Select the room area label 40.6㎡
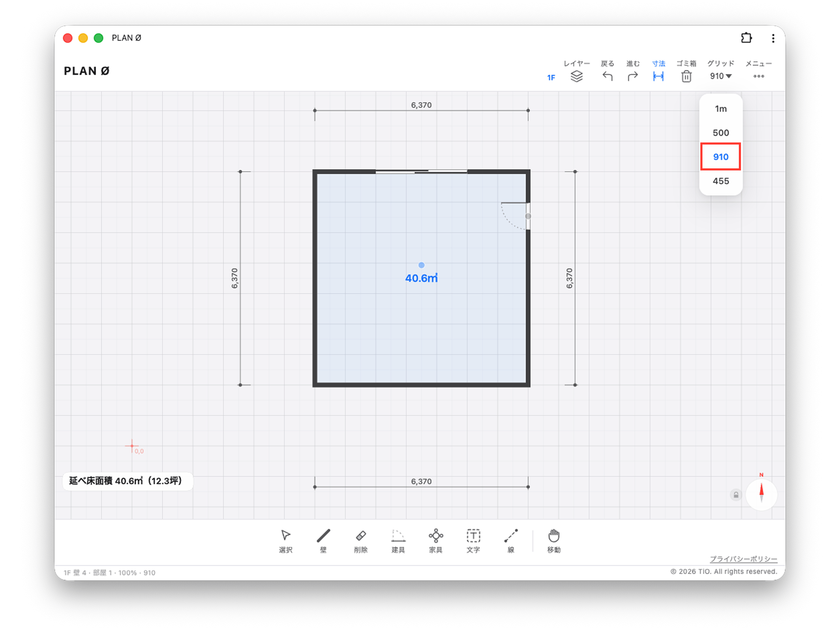This screenshot has height=630, width=840. [421, 278]
